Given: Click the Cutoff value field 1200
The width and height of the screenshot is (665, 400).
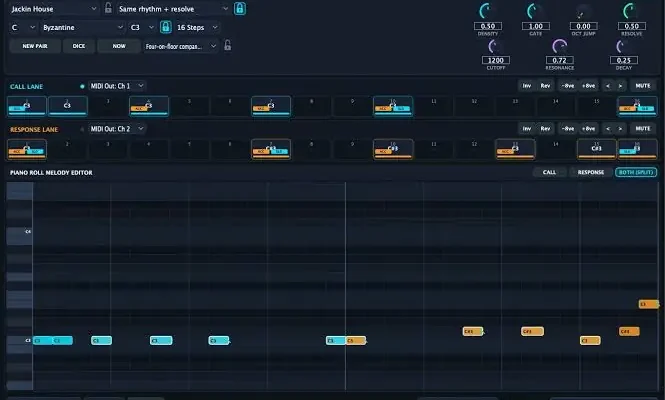Looking at the screenshot, I should pos(495,60).
